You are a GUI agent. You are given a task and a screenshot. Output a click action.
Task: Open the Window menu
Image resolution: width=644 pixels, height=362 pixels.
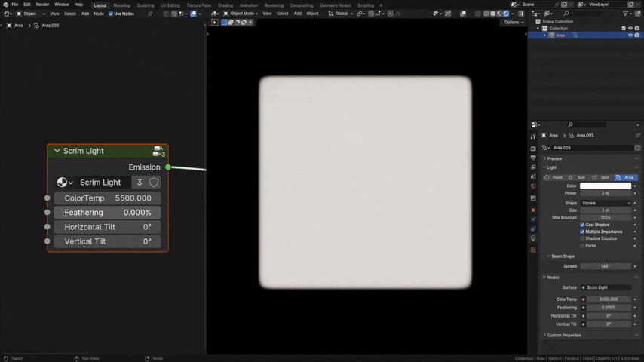[x=62, y=5]
